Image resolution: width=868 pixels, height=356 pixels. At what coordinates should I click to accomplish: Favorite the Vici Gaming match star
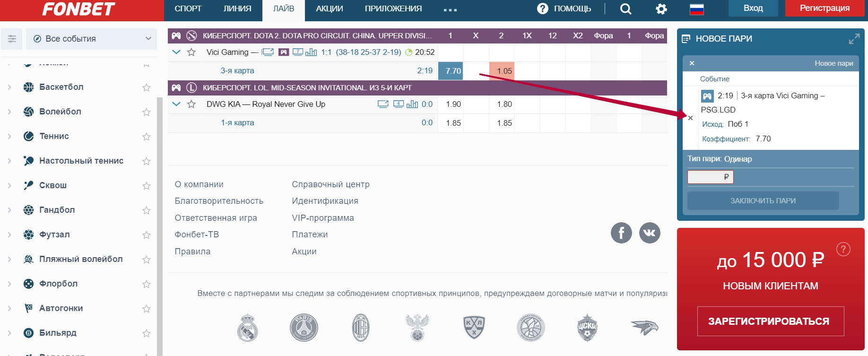(x=191, y=52)
